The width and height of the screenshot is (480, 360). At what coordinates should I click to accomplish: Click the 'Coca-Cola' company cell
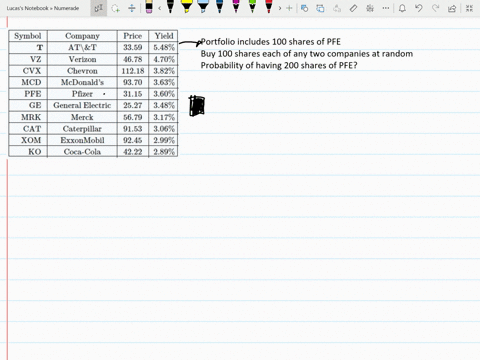pos(82,152)
